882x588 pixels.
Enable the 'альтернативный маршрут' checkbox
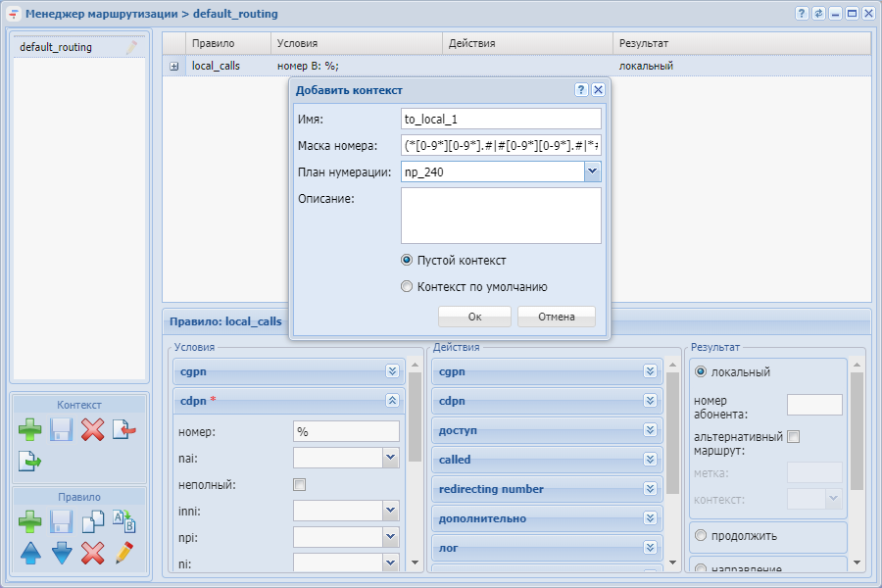(x=794, y=437)
